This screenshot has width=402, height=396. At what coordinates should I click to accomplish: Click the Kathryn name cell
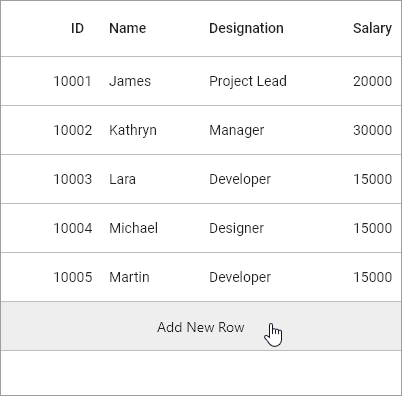coord(133,130)
